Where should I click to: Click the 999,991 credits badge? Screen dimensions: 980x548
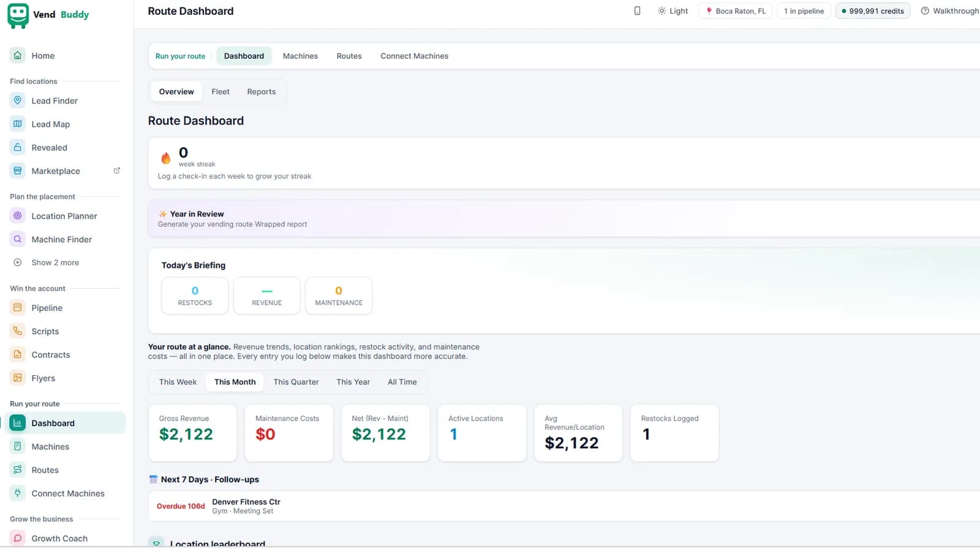pyautogui.click(x=873, y=11)
